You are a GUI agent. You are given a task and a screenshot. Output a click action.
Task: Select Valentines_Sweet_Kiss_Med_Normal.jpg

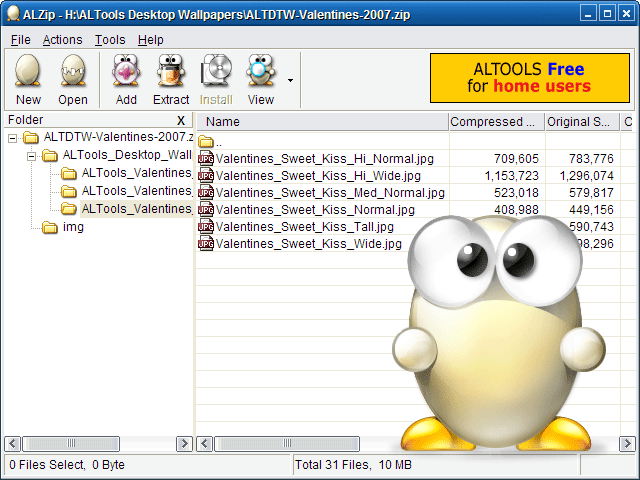click(x=330, y=193)
